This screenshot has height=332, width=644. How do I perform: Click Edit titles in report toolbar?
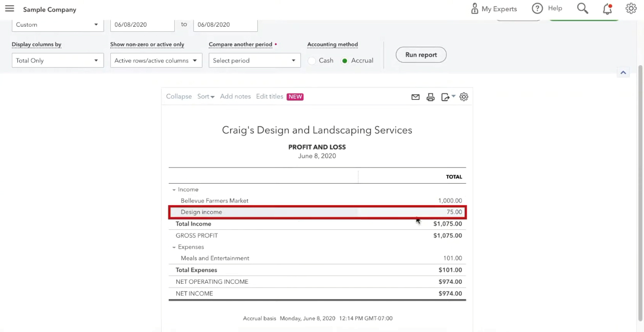click(x=270, y=96)
